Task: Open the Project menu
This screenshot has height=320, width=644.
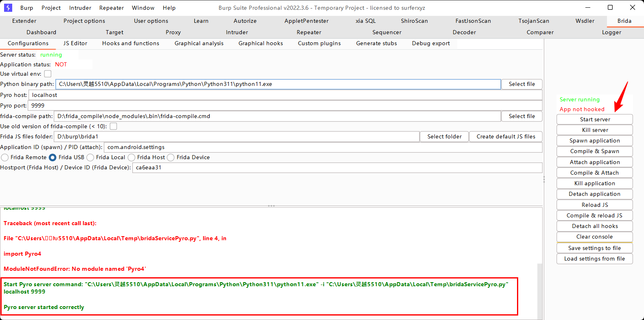Action: coord(51,8)
